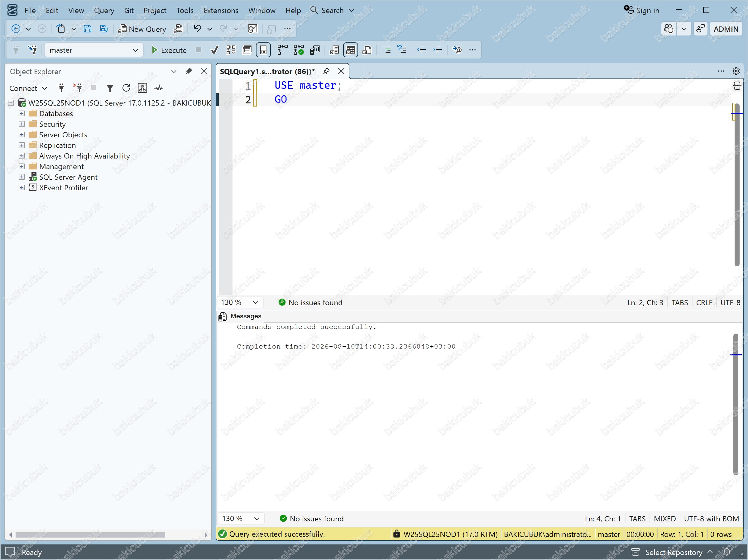748x560 pixels.
Task: Refresh the Object Explorer
Action: click(126, 88)
